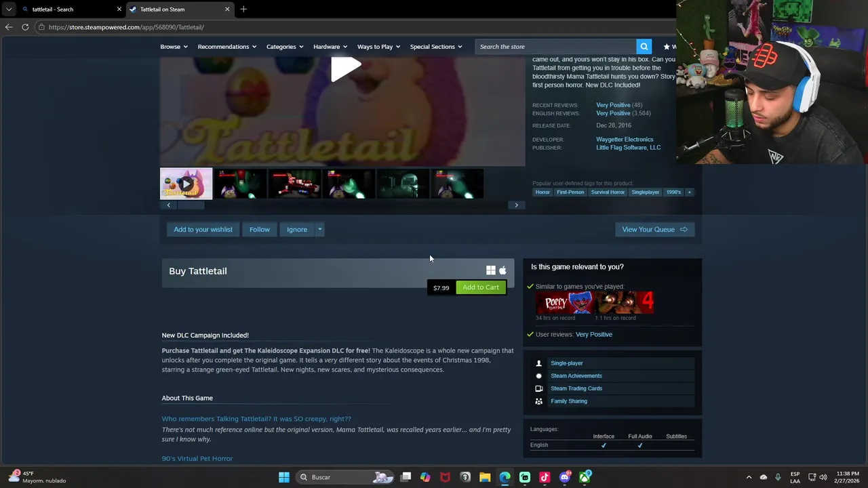The width and height of the screenshot is (868, 488).
Task: Open the Ignore options dropdown arrow
Action: (x=319, y=229)
